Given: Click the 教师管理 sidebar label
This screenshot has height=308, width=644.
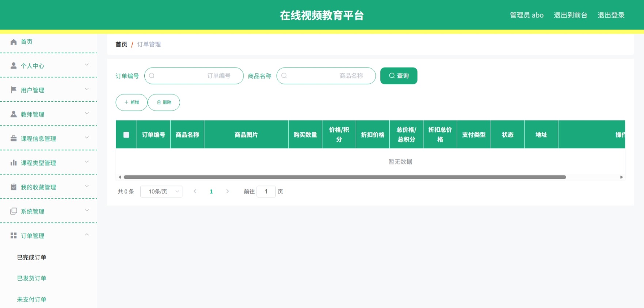Looking at the screenshot, I should [x=33, y=114].
